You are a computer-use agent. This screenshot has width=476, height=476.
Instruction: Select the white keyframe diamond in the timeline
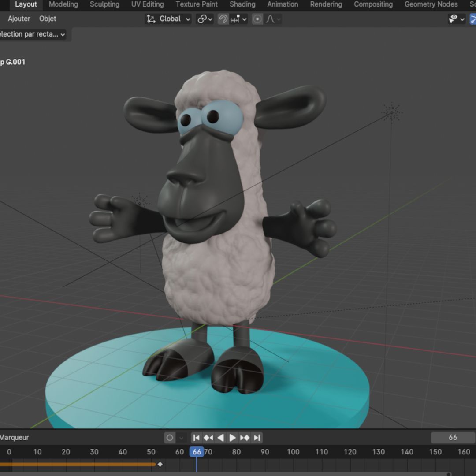click(x=160, y=464)
